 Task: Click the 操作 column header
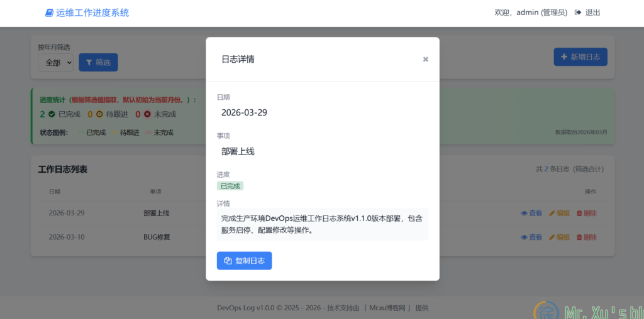click(x=591, y=192)
